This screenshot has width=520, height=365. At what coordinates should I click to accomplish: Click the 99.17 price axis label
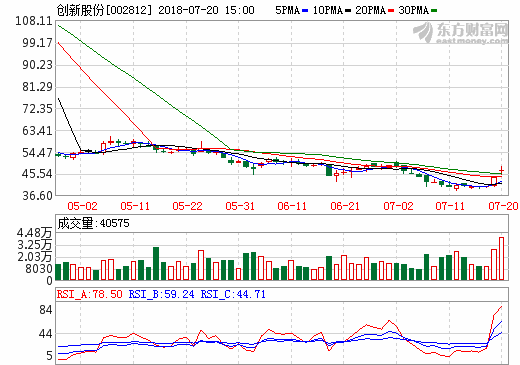pyautogui.click(x=37, y=43)
